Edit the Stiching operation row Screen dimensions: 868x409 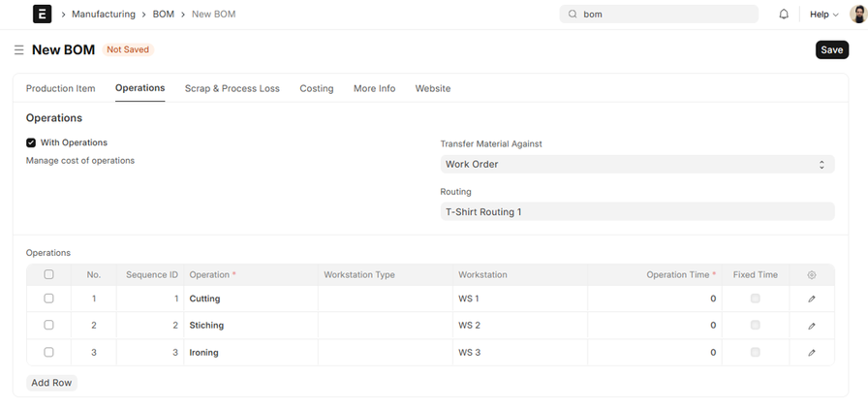pyautogui.click(x=812, y=326)
